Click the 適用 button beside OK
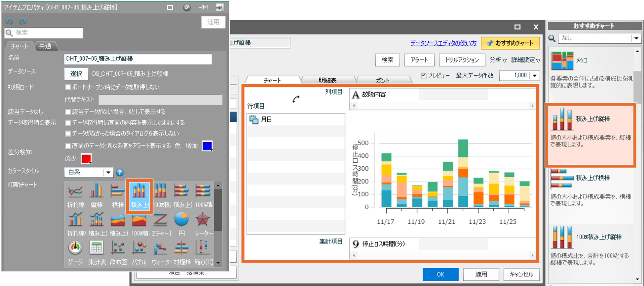 [x=481, y=274]
